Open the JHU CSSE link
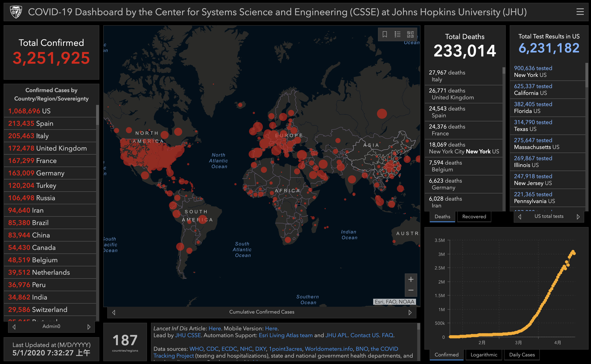This screenshot has width=591, height=364. click(188, 335)
